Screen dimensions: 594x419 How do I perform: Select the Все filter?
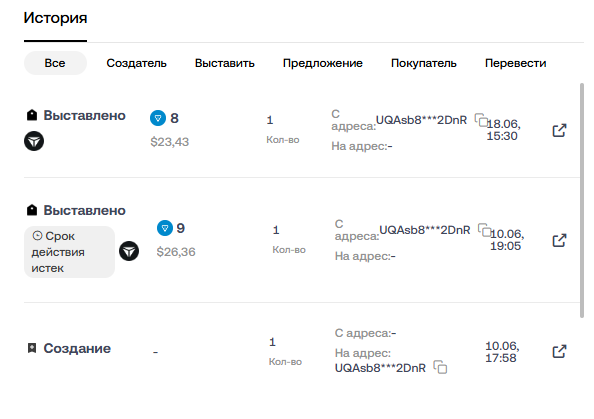click(55, 63)
